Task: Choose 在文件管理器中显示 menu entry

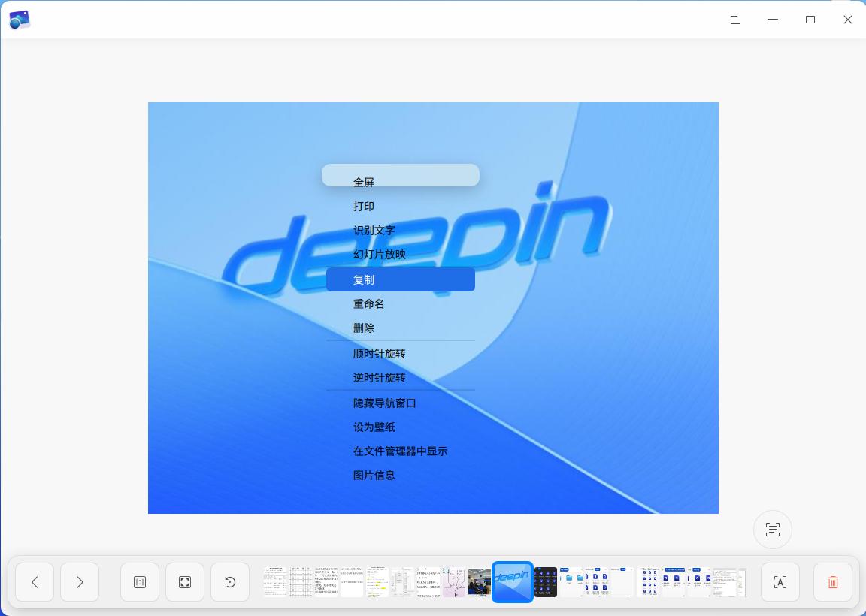Action: (x=401, y=451)
